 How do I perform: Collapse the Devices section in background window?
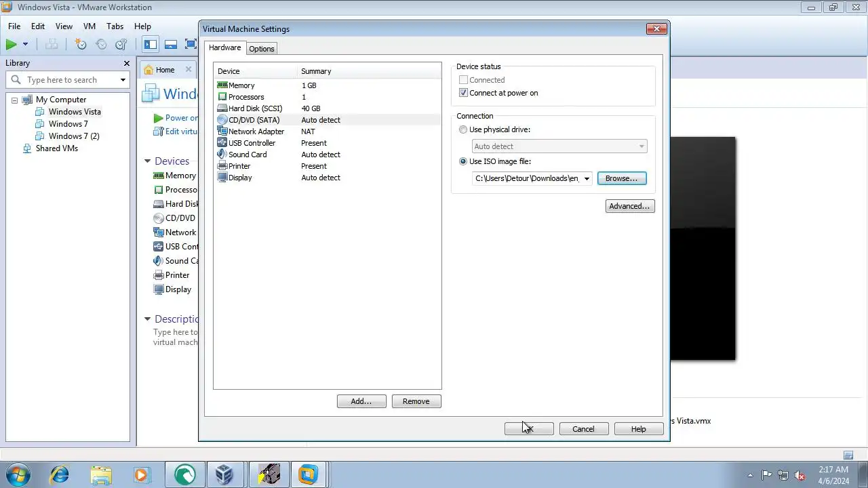click(147, 161)
